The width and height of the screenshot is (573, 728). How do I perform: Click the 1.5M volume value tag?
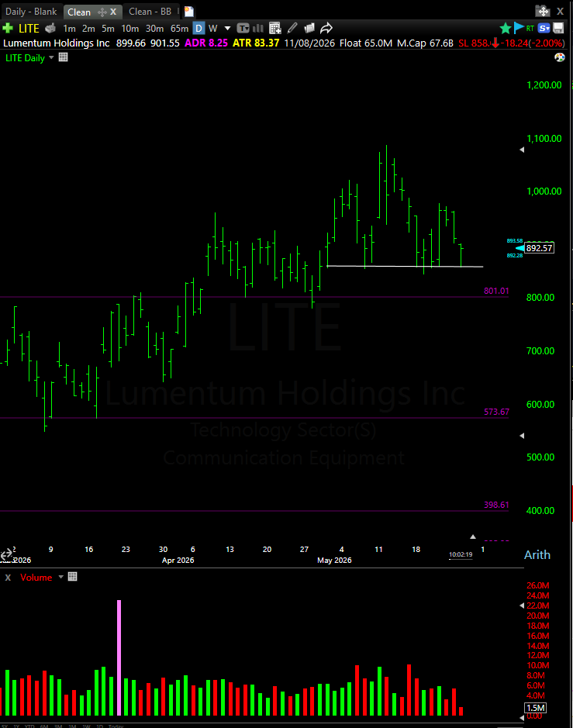535,708
